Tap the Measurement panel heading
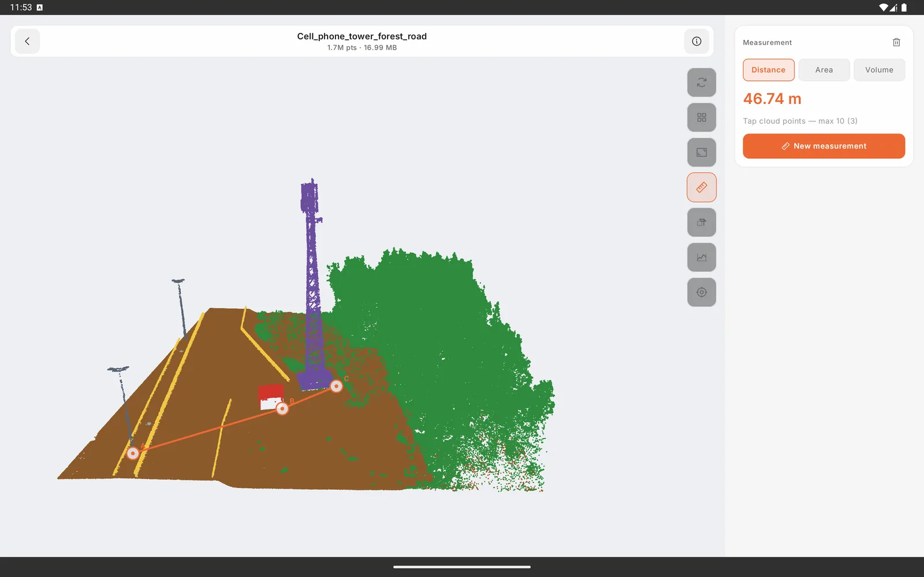Screen dimensions: 924x577 pos(767,43)
